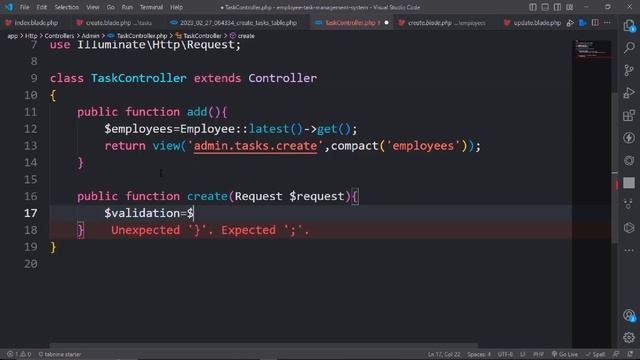640x360 pixels.
Task: Click unsaved dot on TaskController.php tab
Action: pos(386,23)
